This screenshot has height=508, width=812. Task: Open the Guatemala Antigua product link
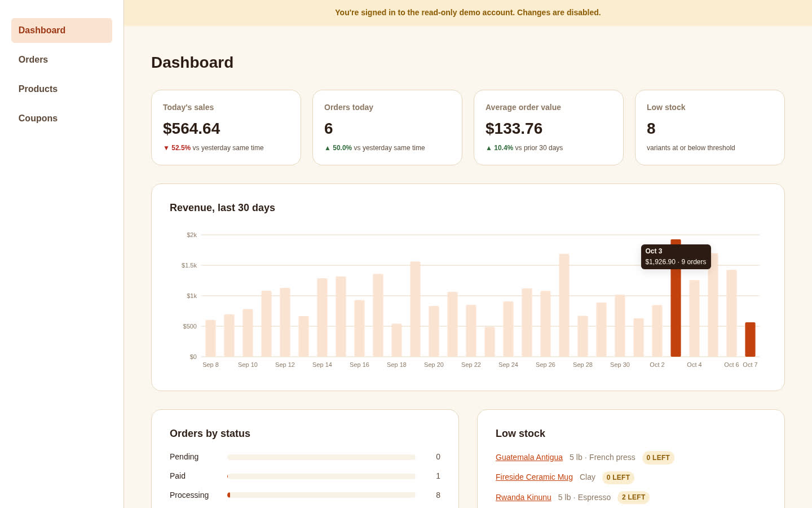pyautogui.click(x=529, y=457)
